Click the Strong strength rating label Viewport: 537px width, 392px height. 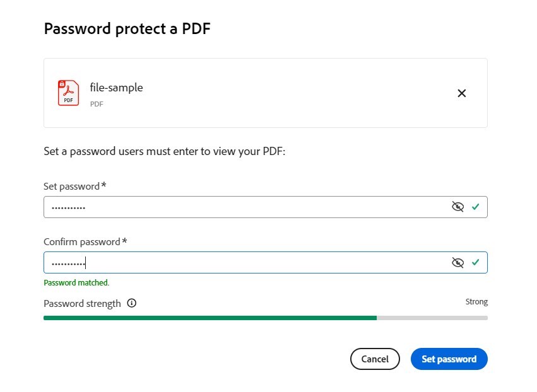pos(477,301)
